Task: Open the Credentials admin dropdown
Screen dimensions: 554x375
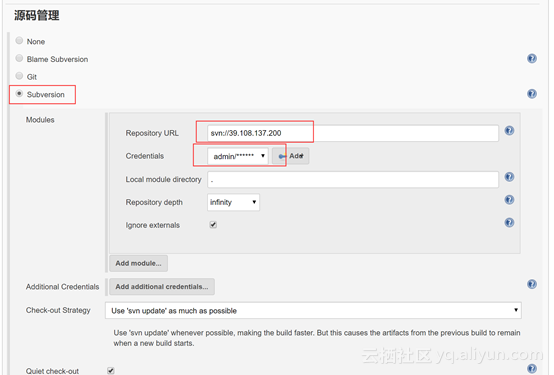Action: tap(238, 156)
